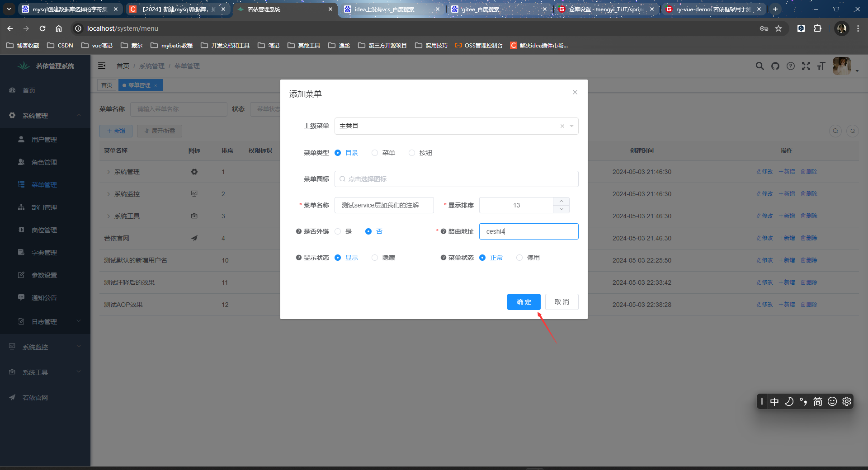Click the 展开/折叠 button
The height and width of the screenshot is (470, 868).
(x=159, y=131)
